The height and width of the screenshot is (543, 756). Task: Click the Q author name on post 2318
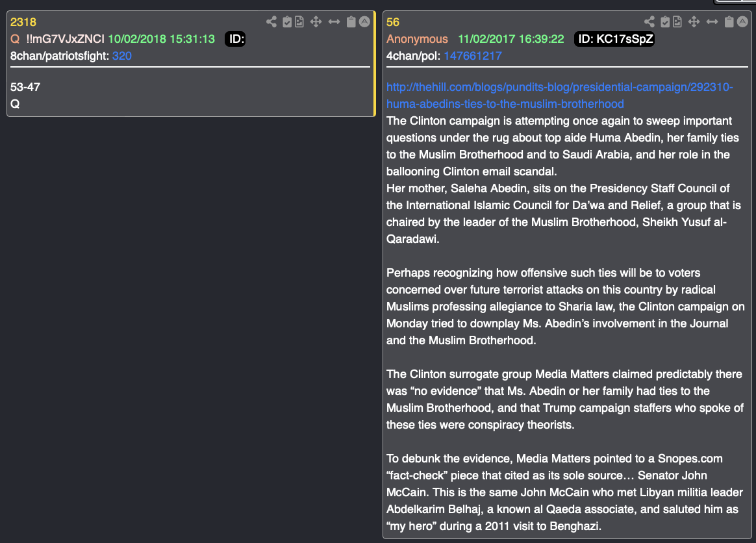(x=15, y=39)
